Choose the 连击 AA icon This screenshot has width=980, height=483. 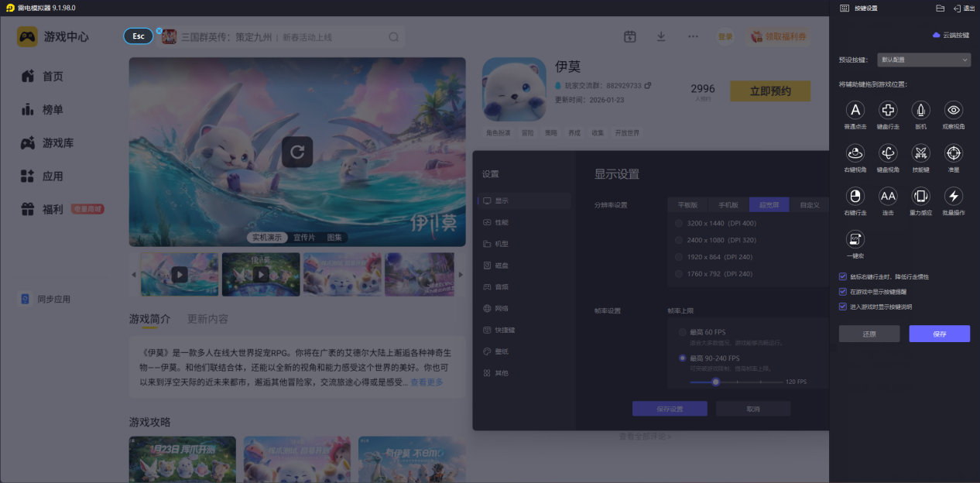pyautogui.click(x=888, y=196)
